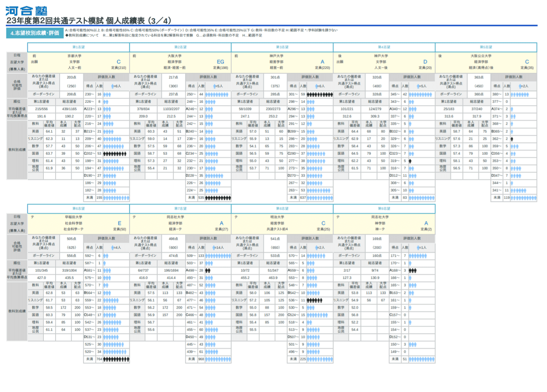Click the rank 58/1039 in 第3志望
Screen dimensions: 547x392
pos(246,109)
